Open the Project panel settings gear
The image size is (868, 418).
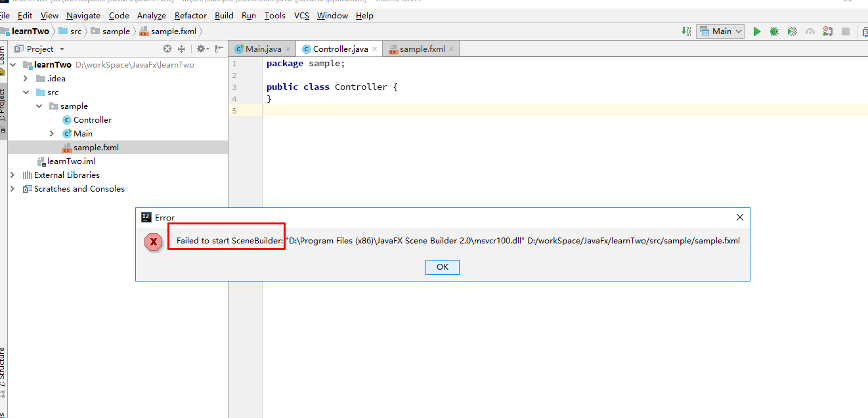click(x=202, y=49)
